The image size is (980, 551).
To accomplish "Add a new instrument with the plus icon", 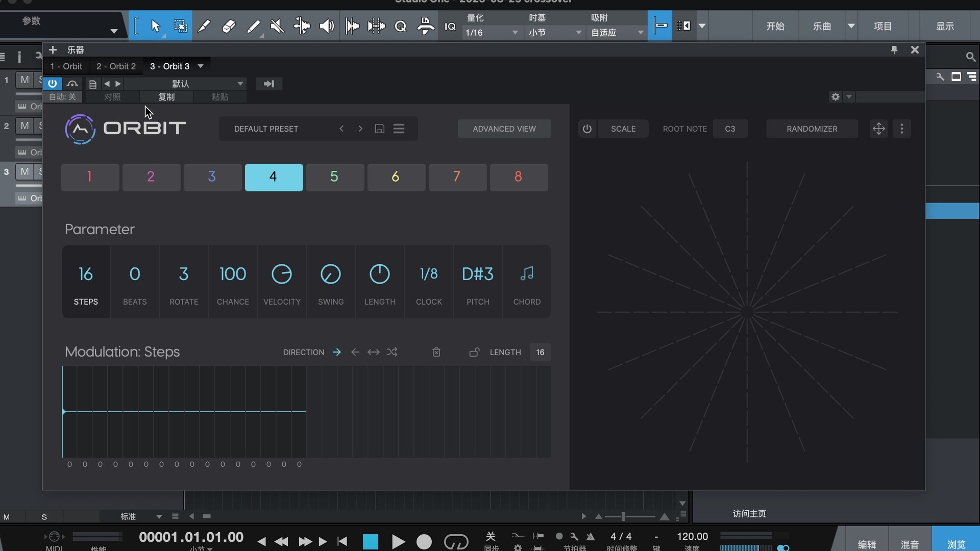I will click(x=53, y=49).
